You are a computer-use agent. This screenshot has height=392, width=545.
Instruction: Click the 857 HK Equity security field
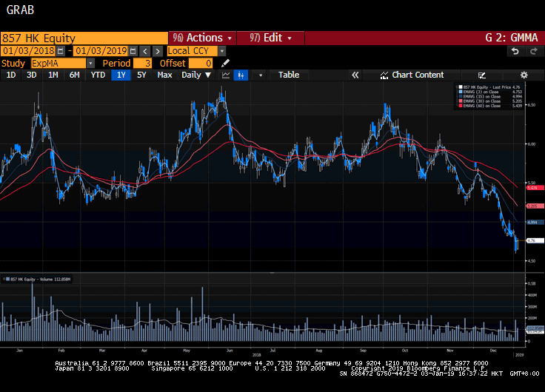point(84,38)
